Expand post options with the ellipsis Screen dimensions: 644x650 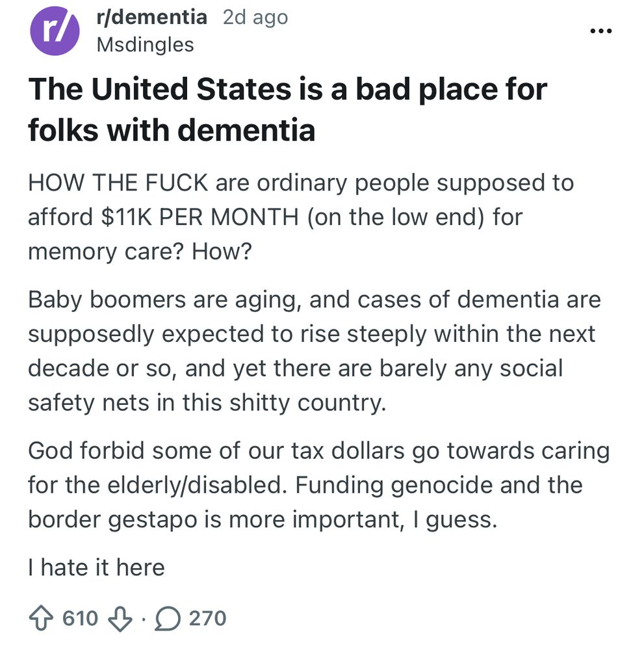click(602, 30)
